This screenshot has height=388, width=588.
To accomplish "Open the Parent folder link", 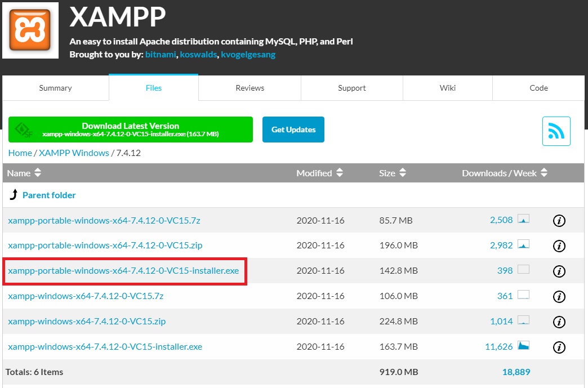I will click(49, 195).
